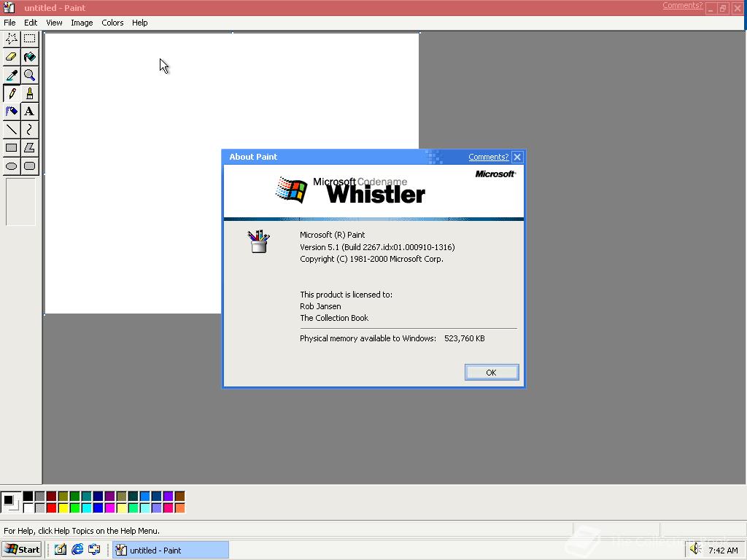Screen dimensions: 747x560
Task: Pick the brown color swatch
Action: point(179,497)
